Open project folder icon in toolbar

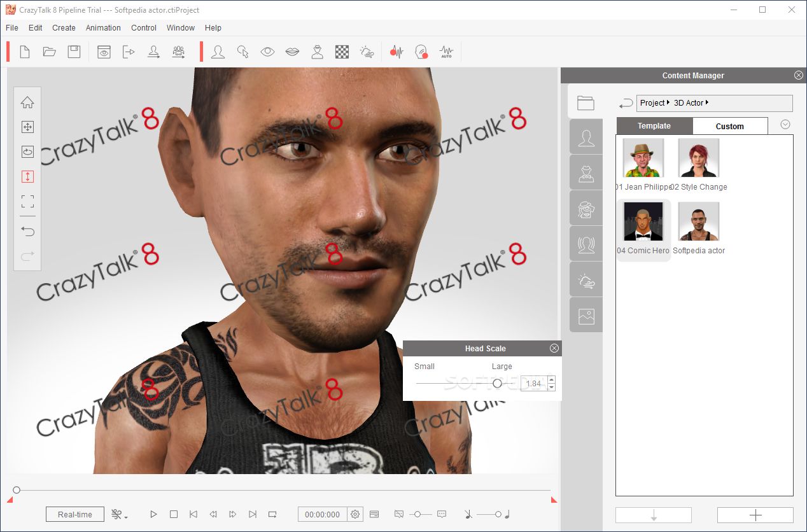click(x=50, y=52)
